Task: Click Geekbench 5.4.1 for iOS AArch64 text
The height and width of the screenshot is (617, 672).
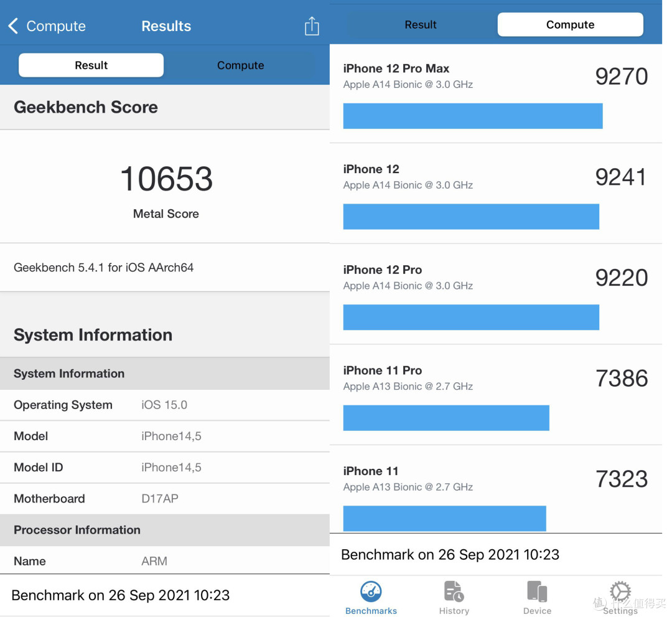Action: (x=104, y=268)
